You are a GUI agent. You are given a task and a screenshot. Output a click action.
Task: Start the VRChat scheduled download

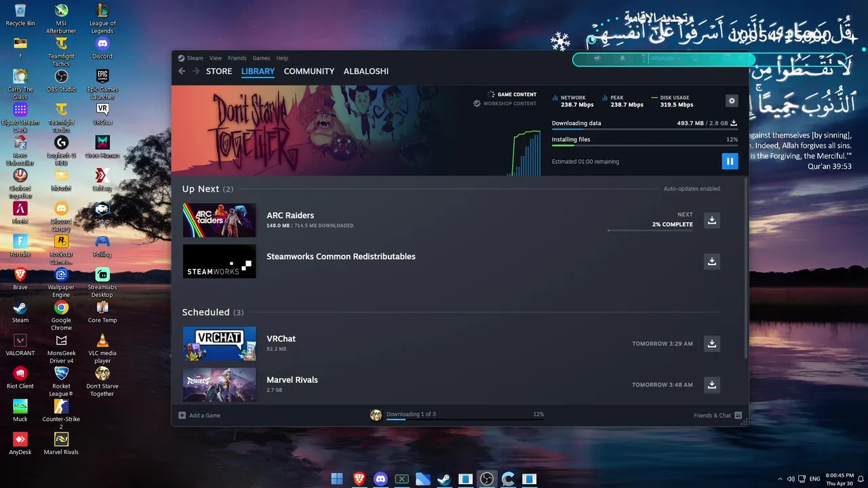click(711, 344)
